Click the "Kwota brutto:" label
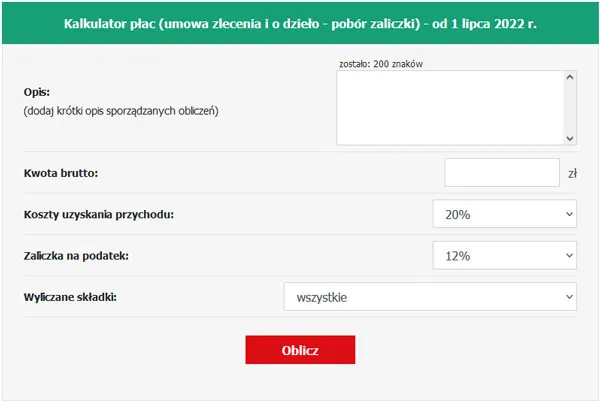This screenshot has height=402, width=600. click(60, 173)
